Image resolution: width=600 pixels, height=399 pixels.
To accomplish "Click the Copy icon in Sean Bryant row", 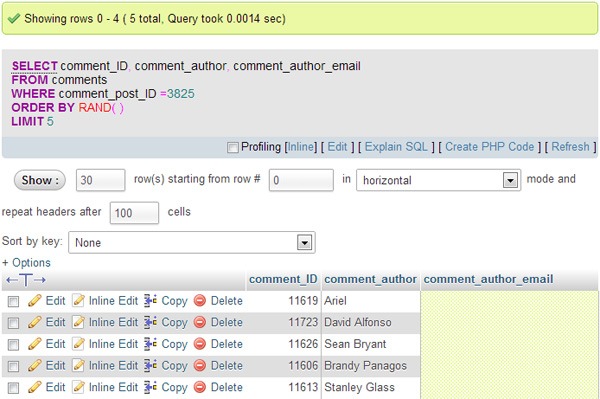I will [150, 344].
